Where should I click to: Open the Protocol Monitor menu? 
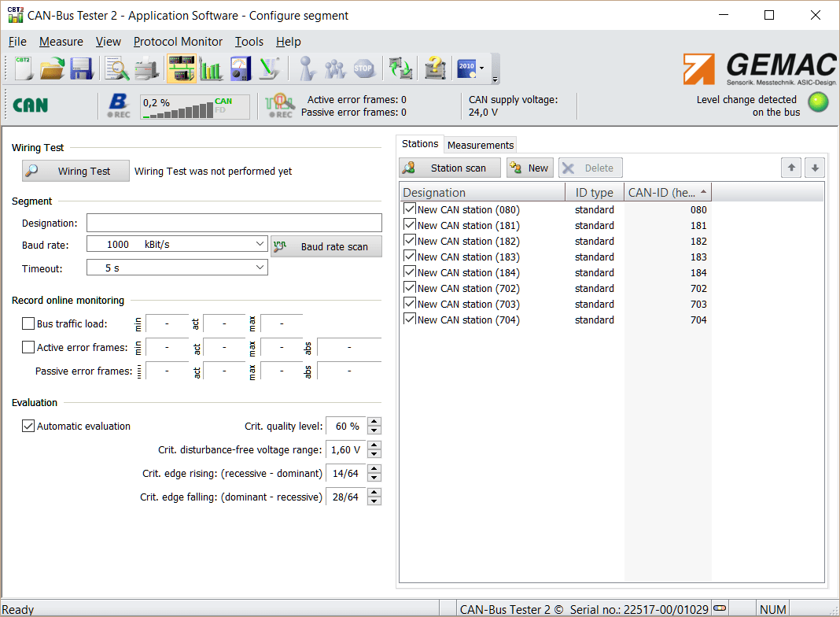[178, 42]
